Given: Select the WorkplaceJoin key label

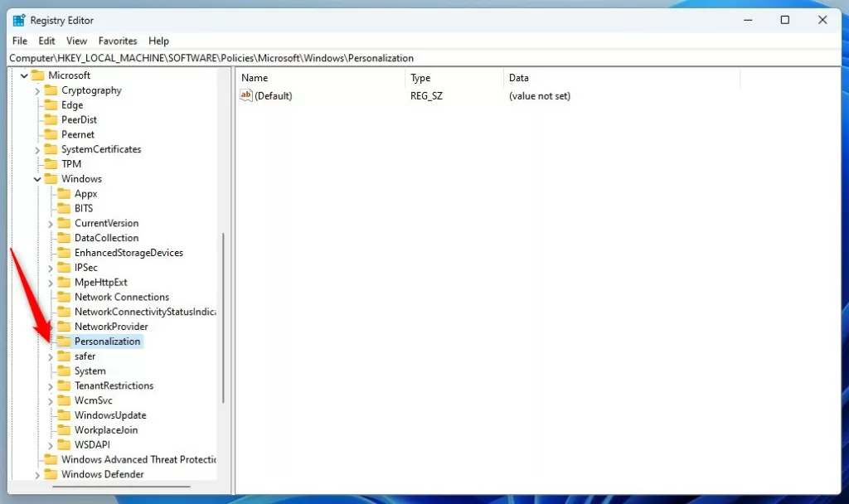Looking at the screenshot, I should pos(106,430).
